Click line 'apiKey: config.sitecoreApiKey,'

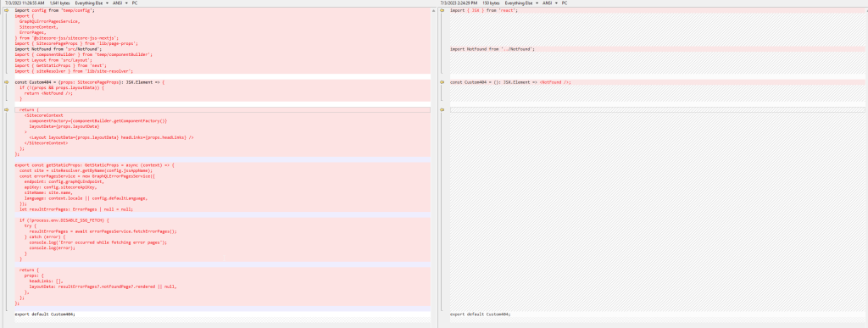click(60, 187)
